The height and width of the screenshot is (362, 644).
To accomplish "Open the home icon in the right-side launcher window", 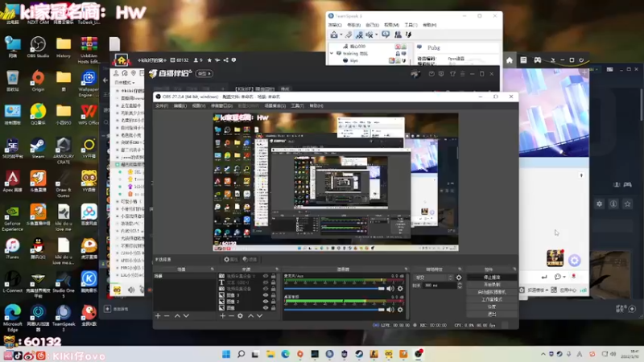I will pos(510,60).
